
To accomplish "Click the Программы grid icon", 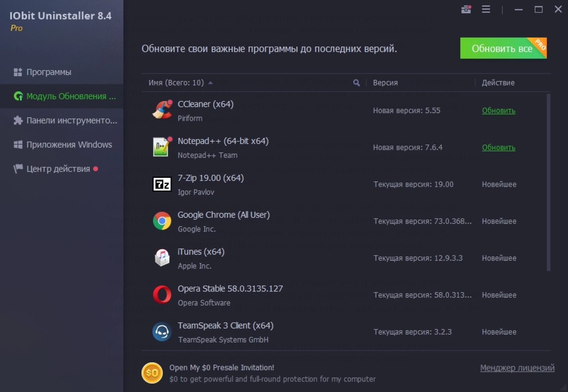I will pos(18,72).
